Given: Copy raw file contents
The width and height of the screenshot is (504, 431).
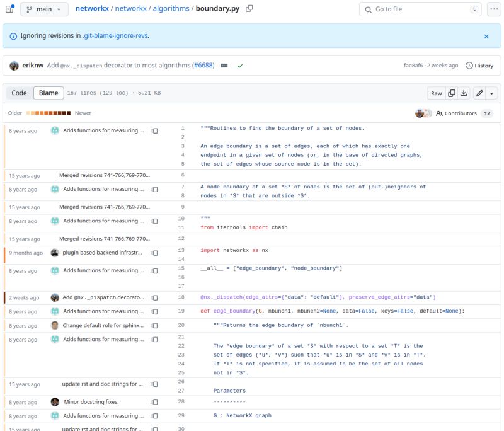Looking at the screenshot, I should [451, 93].
